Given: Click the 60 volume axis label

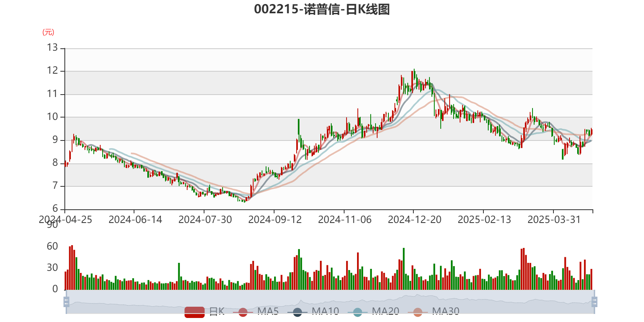Looking at the screenshot, I should point(52,246).
